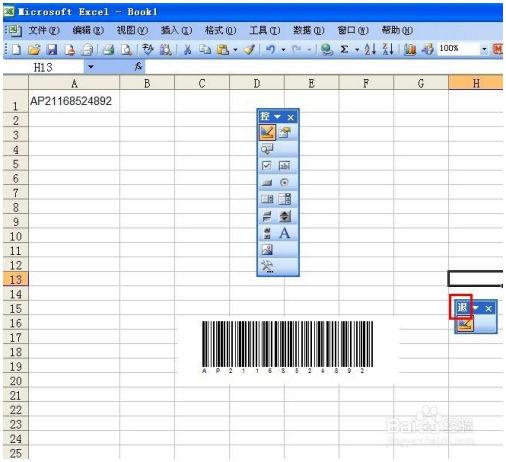The height and width of the screenshot is (462, 506).
Task: Open the 文件(F) menu
Action: click(x=44, y=30)
